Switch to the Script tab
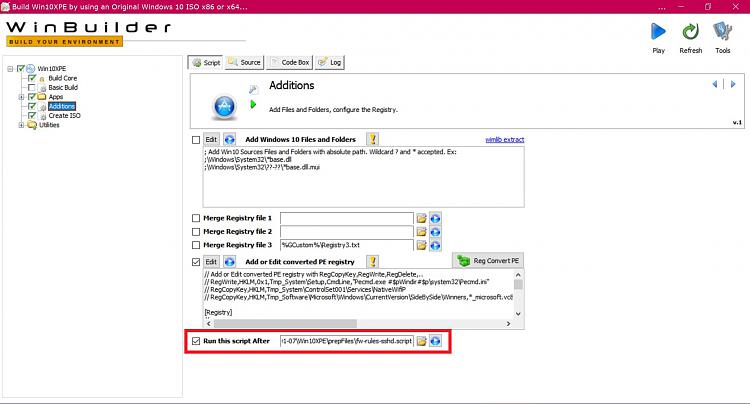 coord(206,63)
